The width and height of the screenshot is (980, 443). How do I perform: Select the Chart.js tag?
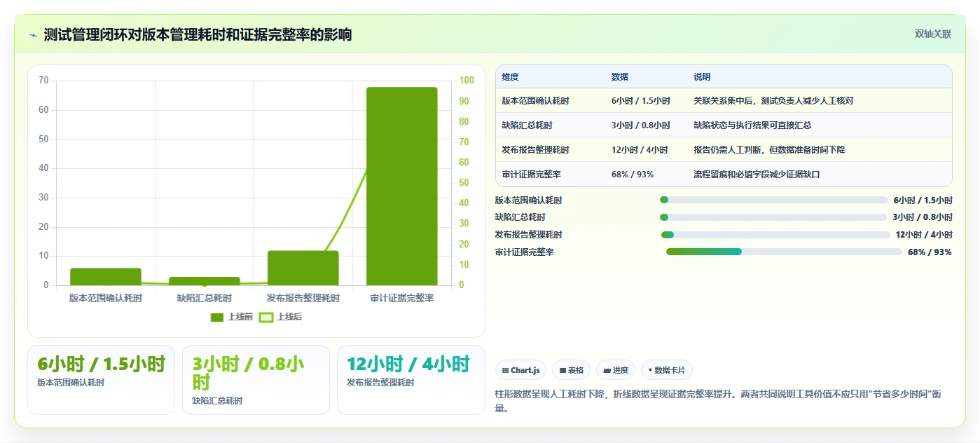(521, 370)
